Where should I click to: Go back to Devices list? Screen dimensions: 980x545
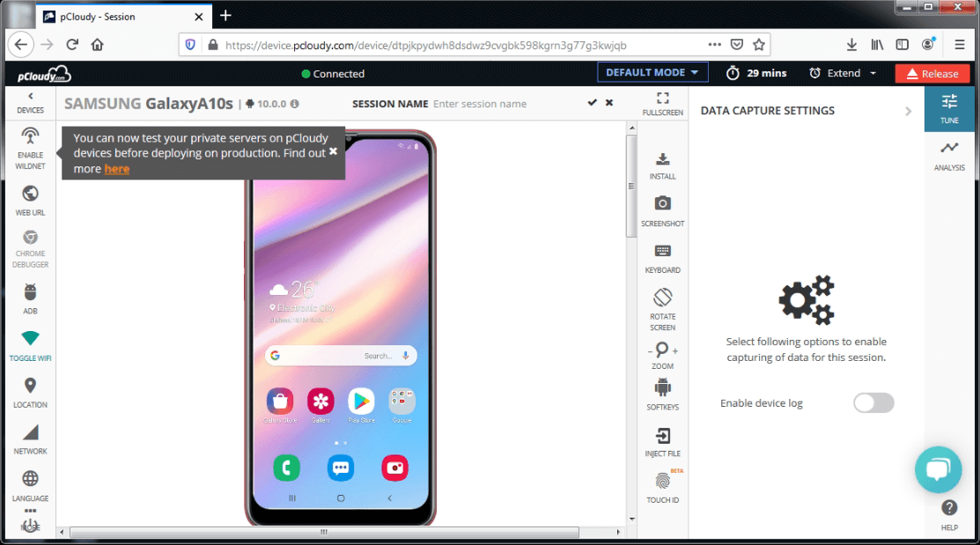pos(30,102)
